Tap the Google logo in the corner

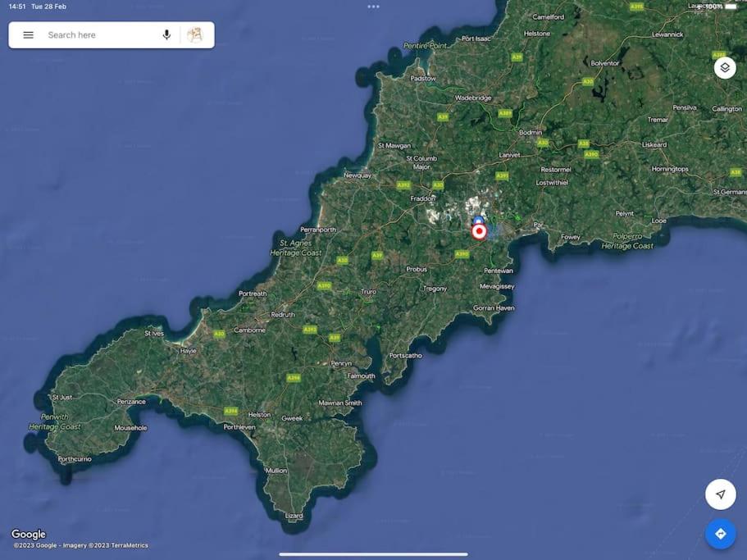(x=29, y=535)
